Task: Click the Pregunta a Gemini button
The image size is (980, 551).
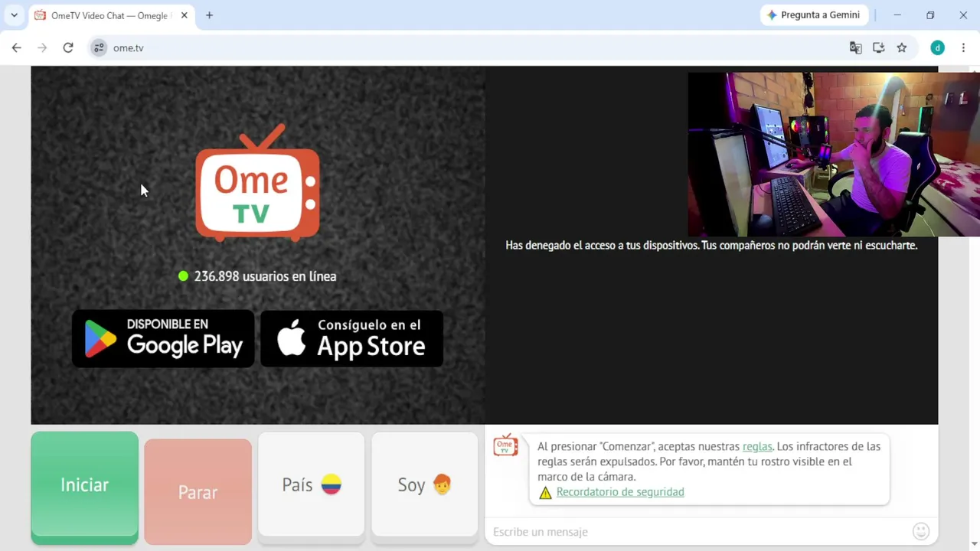Action: (x=813, y=15)
